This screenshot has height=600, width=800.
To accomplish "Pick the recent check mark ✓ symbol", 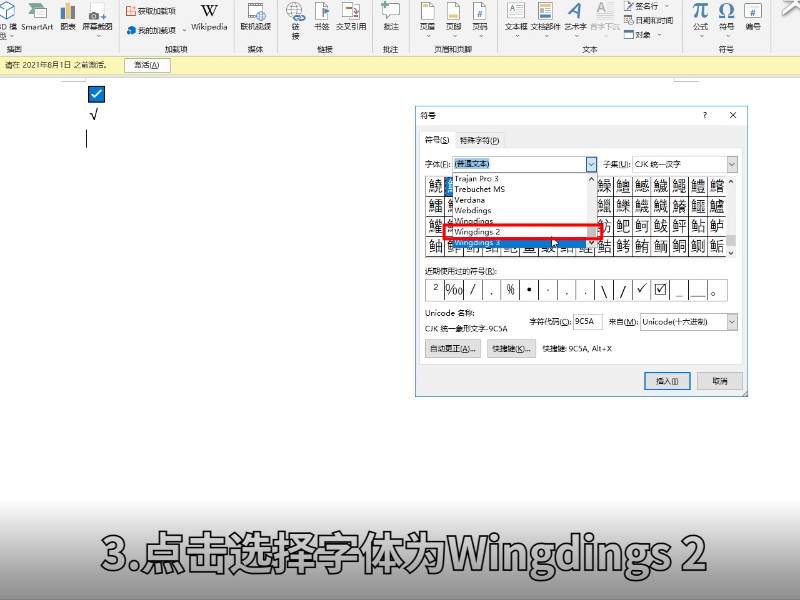I will (x=642, y=290).
